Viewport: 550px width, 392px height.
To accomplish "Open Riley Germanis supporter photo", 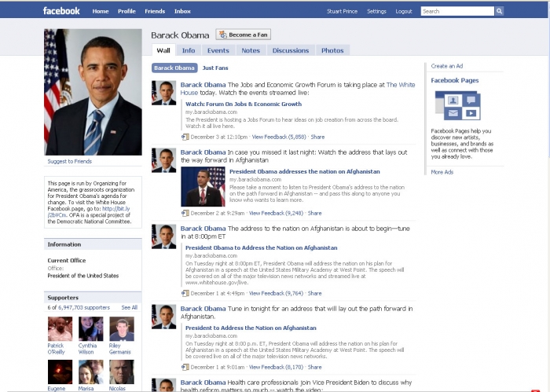I will coord(122,329).
